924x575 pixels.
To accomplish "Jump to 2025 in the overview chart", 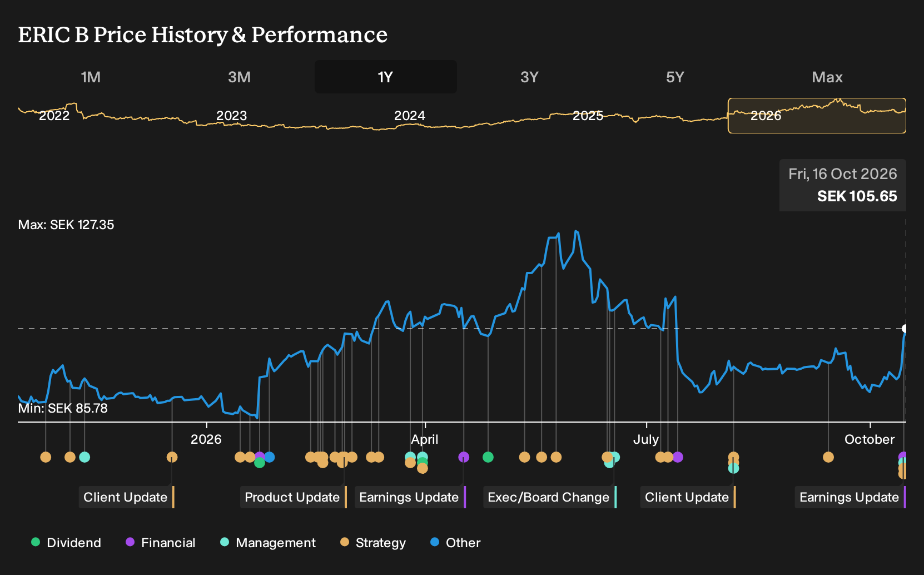I will click(588, 116).
